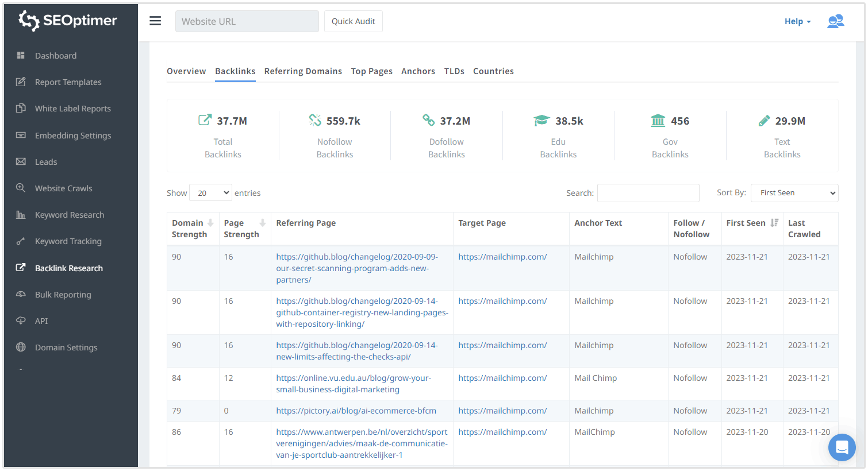The width and height of the screenshot is (868, 471).
Task: Open the Show entries dropdown
Action: pyautogui.click(x=210, y=192)
